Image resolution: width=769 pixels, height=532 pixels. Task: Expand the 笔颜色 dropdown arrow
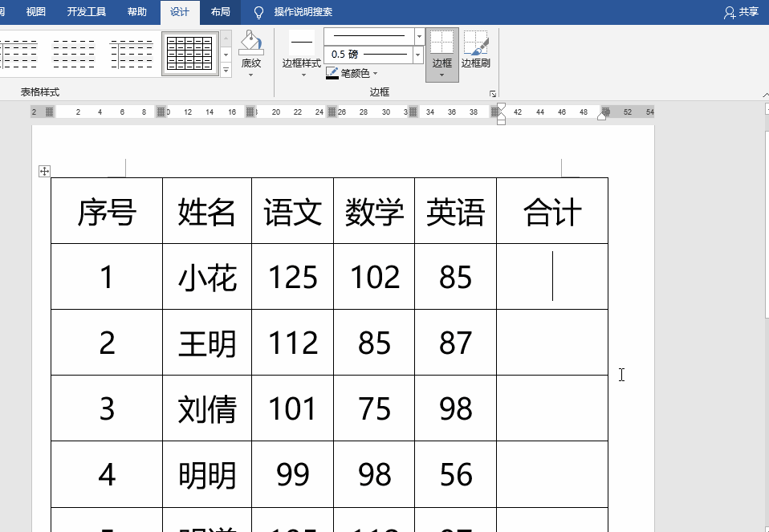[x=375, y=74]
